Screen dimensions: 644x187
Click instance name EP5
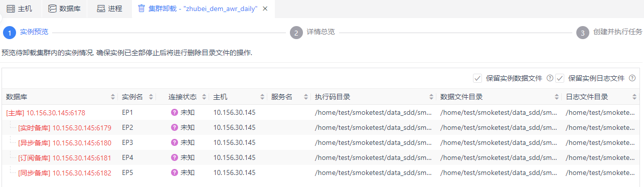(x=127, y=172)
